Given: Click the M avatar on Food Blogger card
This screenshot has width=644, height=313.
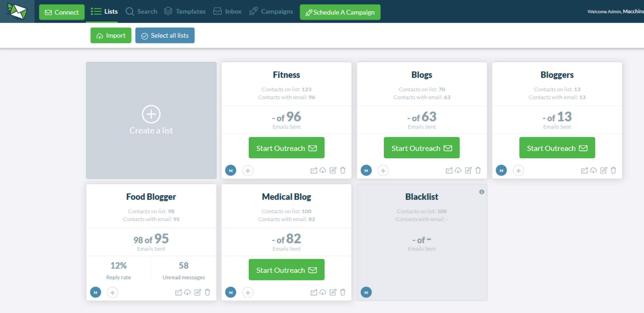Looking at the screenshot, I should [x=95, y=292].
